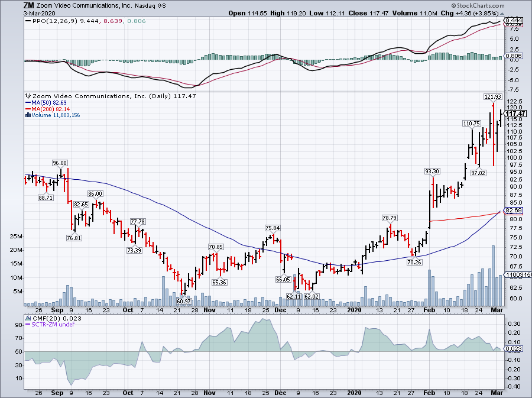Click the CMF area icon in the bottom legend

click(x=28, y=318)
